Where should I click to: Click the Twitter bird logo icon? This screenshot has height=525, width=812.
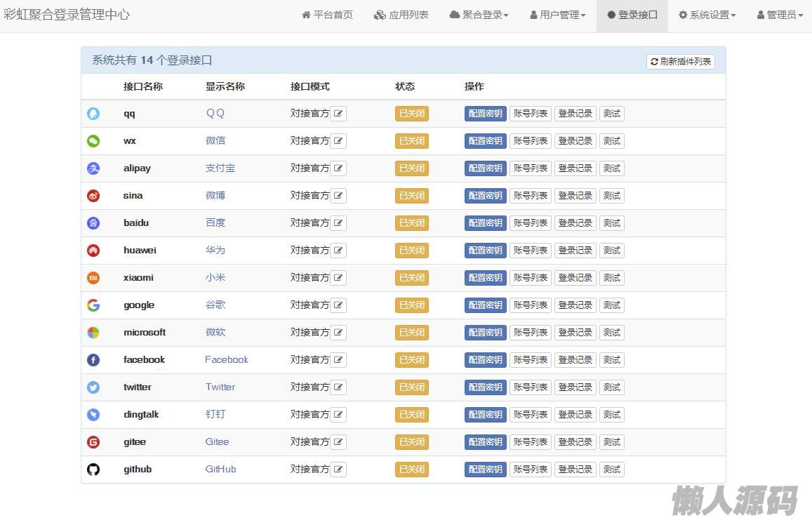[93, 387]
